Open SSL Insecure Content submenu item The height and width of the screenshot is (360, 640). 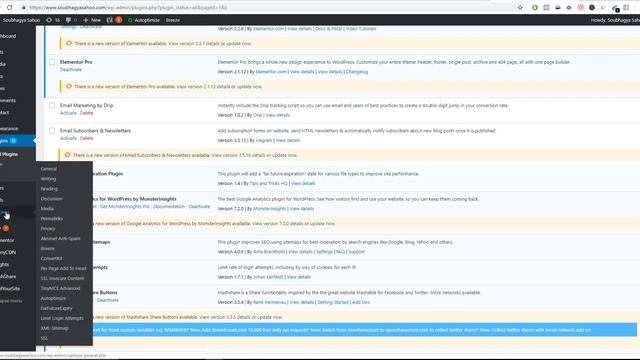(62, 278)
